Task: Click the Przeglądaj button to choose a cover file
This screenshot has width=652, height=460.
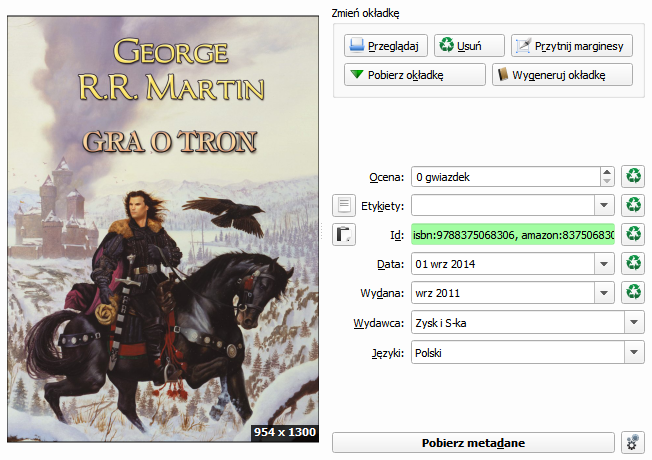Action: (385, 45)
